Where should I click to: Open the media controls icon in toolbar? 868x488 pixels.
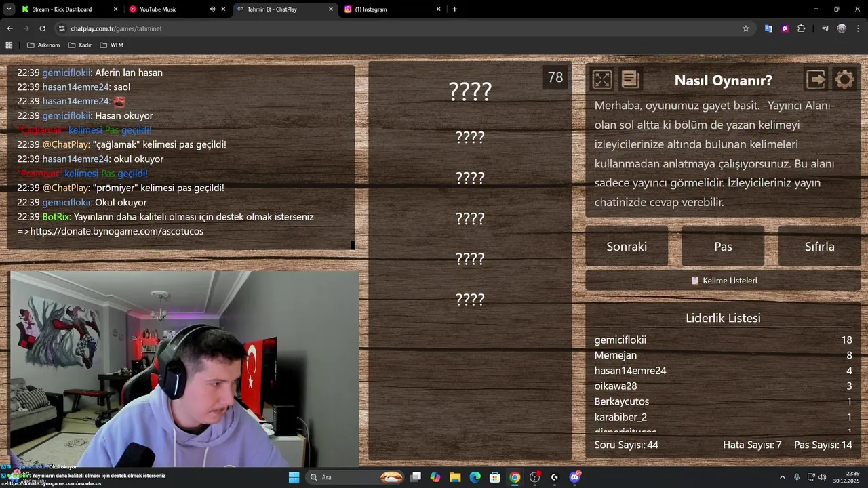[825, 28]
